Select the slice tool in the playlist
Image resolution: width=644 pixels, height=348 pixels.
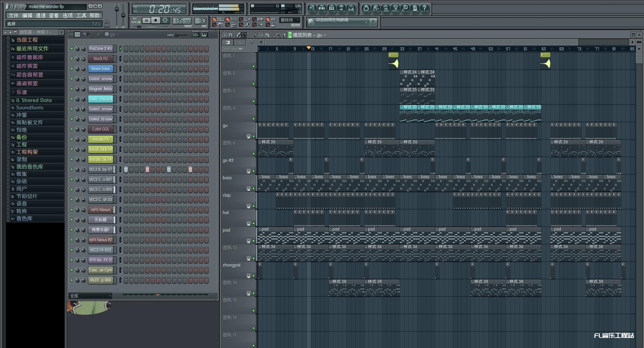click(x=267, y=35)
